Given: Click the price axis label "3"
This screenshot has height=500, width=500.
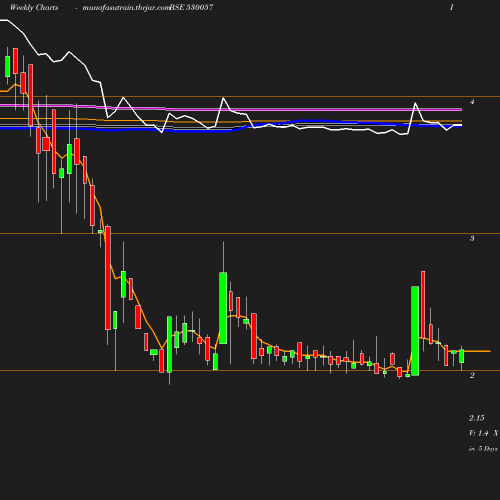Looking at the screenshot, I should pyautogui.click(x=472, y=238).
